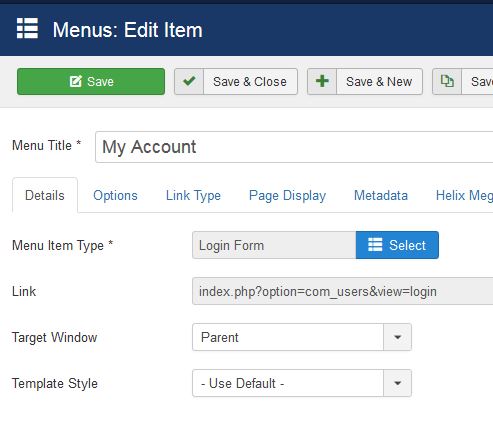Click the Link field showing index.php URL
The height and width of the screenshot is (434, 493).
[343, 291]
